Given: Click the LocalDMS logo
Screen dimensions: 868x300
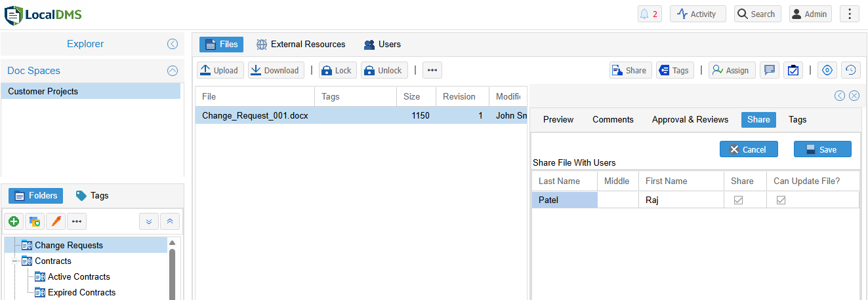Looking at the screenshot, I should (43, 14).
